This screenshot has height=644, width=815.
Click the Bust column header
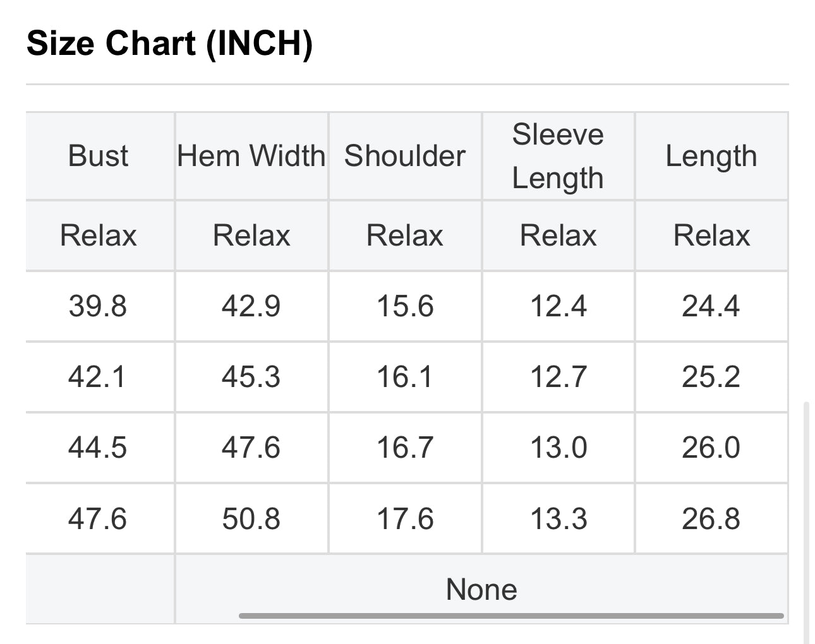point(98,156)
